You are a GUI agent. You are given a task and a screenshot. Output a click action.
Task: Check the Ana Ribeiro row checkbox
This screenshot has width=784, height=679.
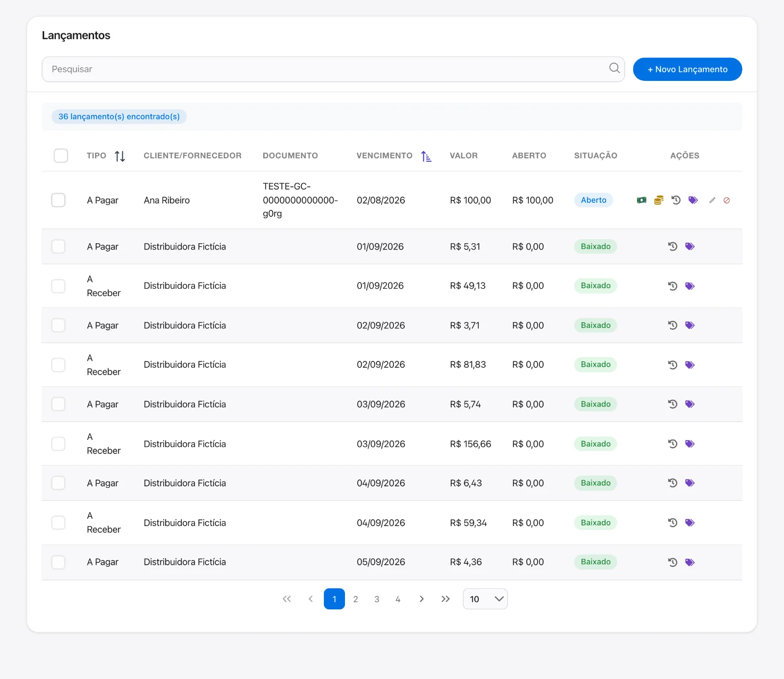58,200
